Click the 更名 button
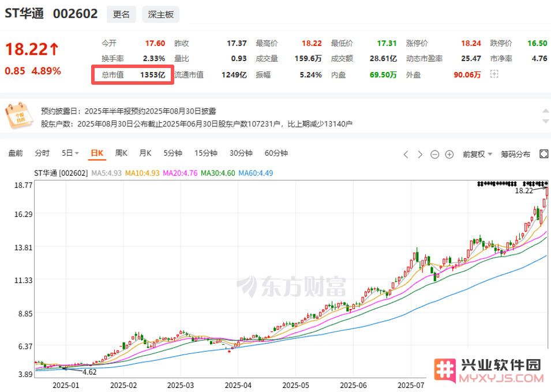Screen dimensions: 551x392 121,14
